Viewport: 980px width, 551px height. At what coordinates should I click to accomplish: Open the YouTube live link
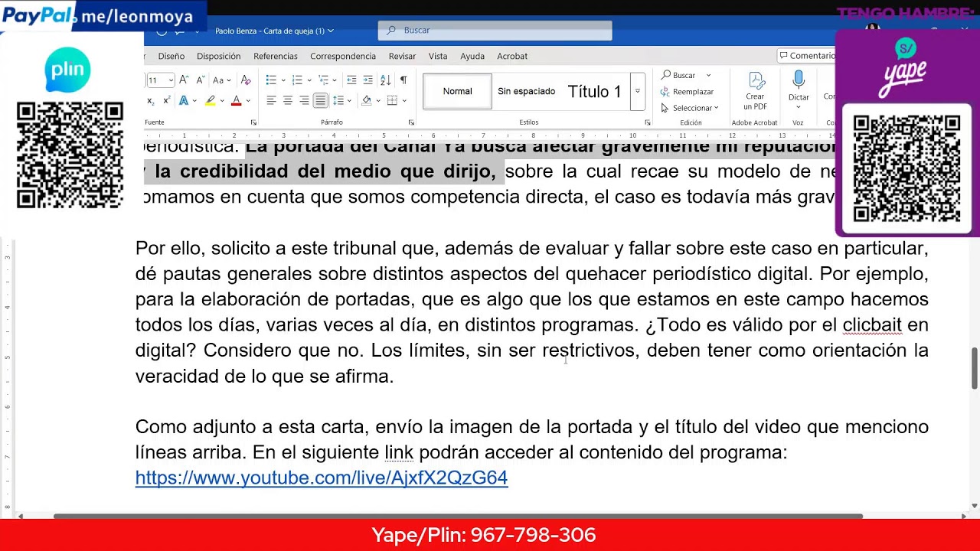pyautogui.click(x=322, y=478)
